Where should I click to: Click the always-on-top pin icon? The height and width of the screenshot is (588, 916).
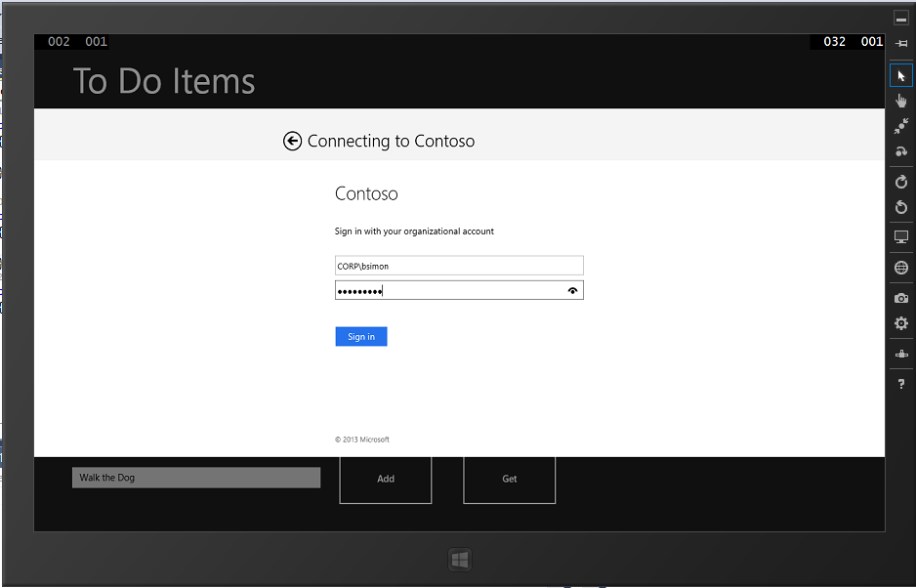[x=900, y=43]
